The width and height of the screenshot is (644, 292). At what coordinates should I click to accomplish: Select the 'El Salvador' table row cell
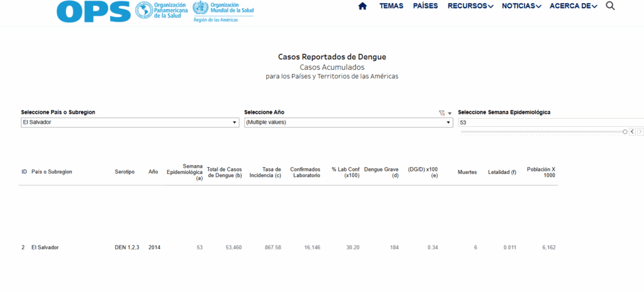coord(45,247)
